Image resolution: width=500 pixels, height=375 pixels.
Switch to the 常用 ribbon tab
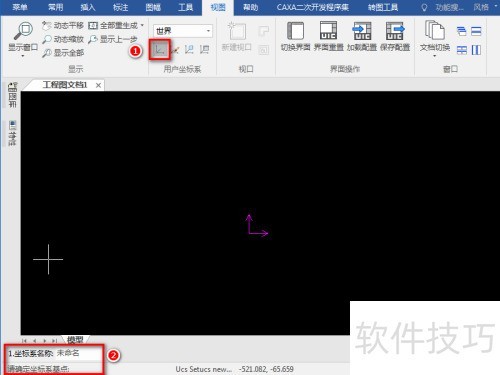[x=55, y=7]
